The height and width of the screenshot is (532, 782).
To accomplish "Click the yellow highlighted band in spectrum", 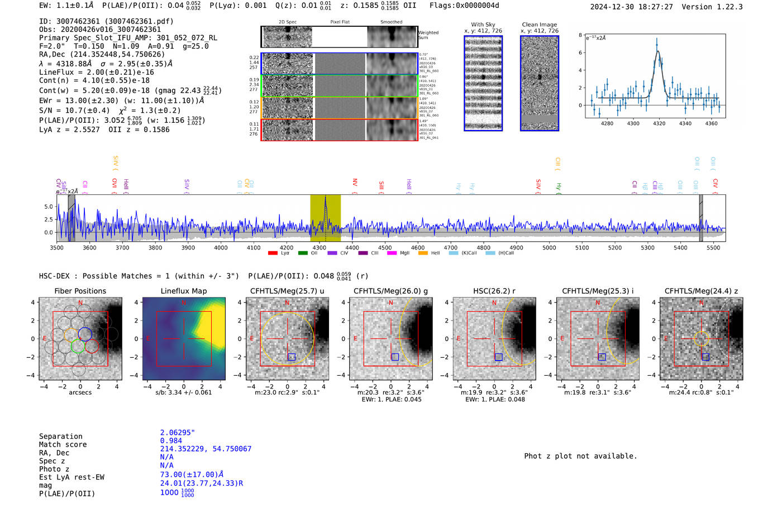I will (326, 218).
